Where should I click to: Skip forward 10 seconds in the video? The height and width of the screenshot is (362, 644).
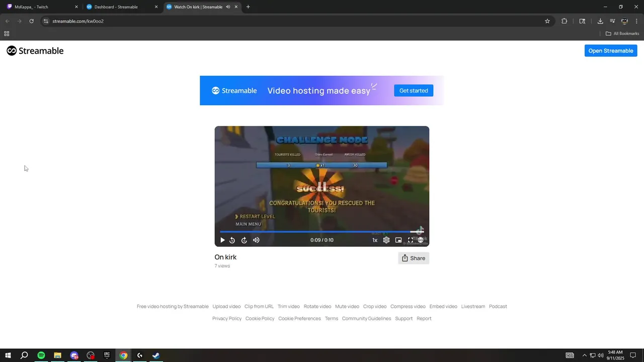point(244,240)
